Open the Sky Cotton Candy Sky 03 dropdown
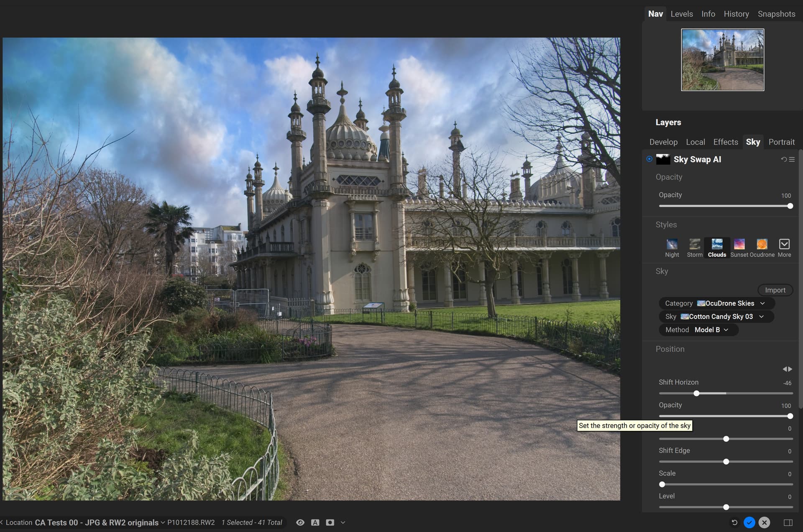 pos(716,317)
